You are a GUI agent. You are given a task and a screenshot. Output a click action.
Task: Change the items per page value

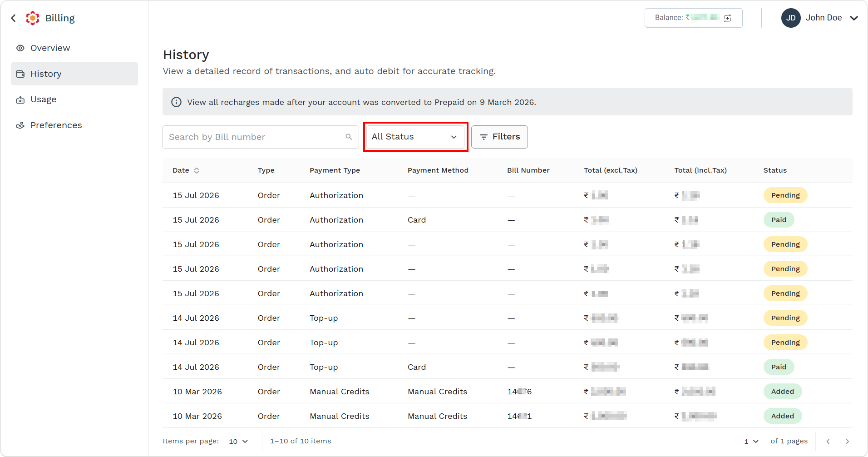tap(239, 442)
